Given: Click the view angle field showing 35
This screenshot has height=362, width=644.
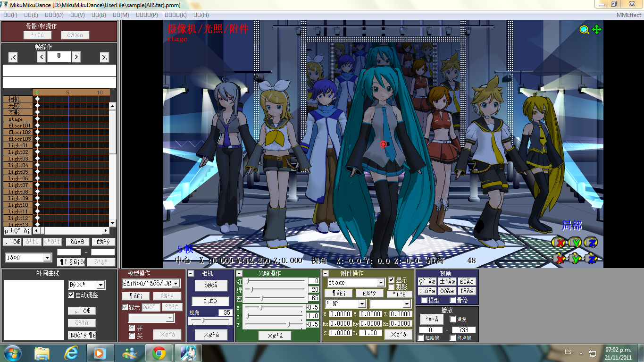Looking at the screenshot, I should coord(225,312).
